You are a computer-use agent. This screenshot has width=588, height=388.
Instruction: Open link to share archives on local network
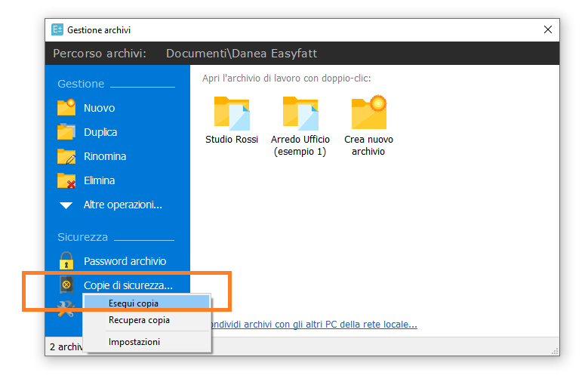tap(314, 325)
